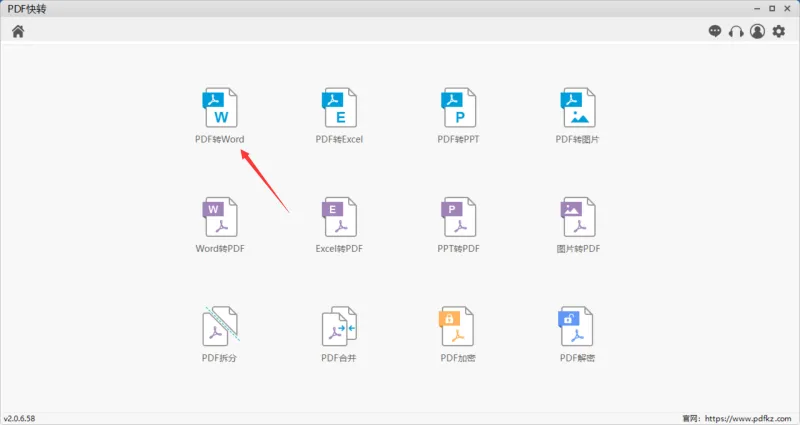Click the PDF解密 text label
Viewport: 800px width, 425px height.
tap(577, 358)
